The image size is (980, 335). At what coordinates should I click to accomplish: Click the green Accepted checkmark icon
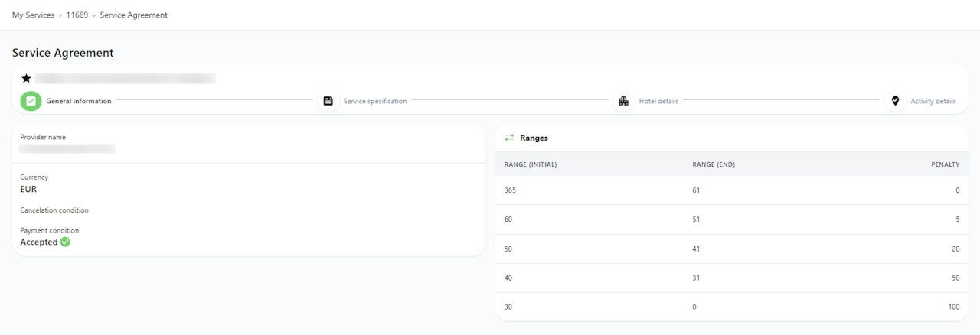coord(65,242)
